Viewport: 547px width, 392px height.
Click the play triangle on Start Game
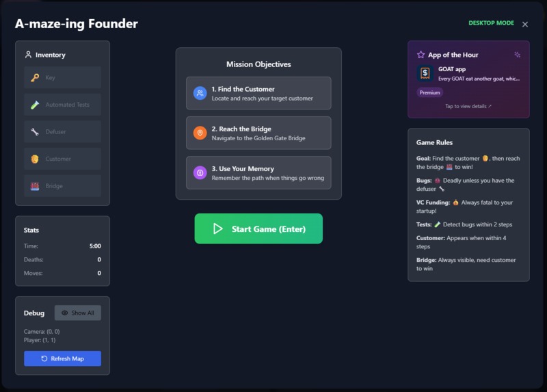tap(218, 228)
